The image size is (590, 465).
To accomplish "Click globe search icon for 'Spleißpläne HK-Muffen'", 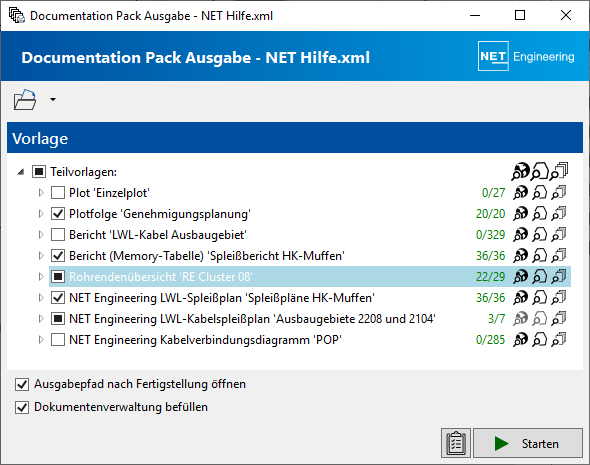I will pos(521,298).
